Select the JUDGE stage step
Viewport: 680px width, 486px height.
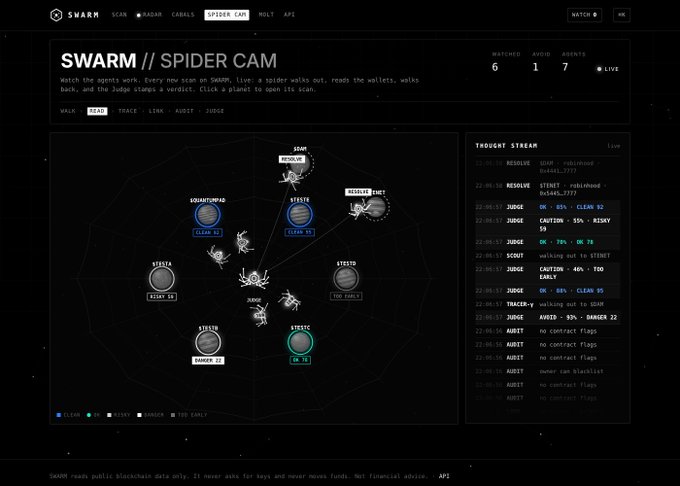pyautogui.click(x=215, y=111)
